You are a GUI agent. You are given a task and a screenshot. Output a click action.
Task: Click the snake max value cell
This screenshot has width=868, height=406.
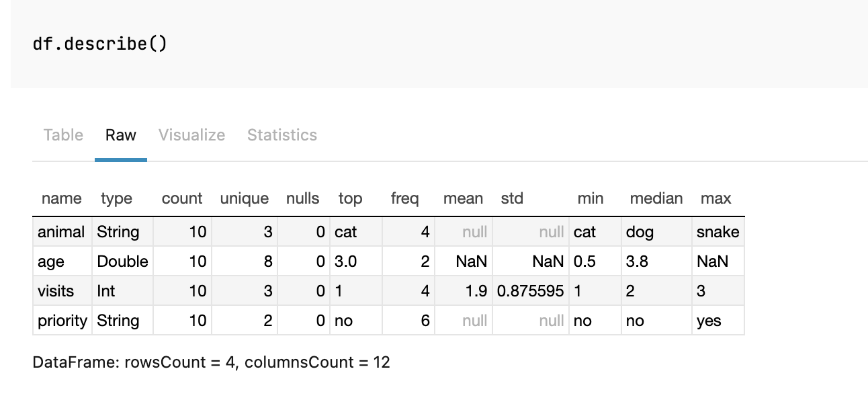tap(718, 231)
